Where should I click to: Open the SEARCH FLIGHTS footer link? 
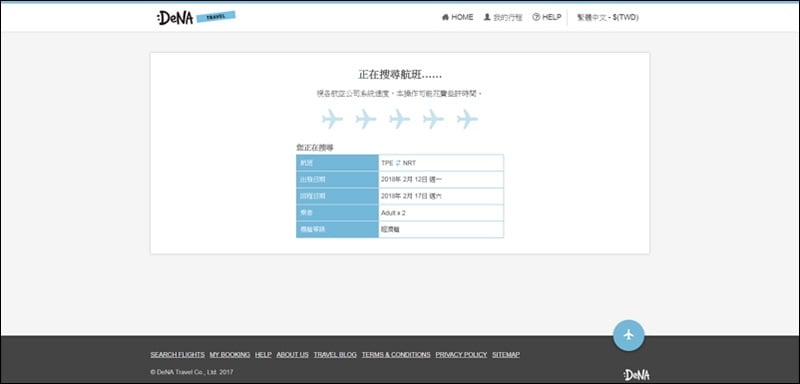click(x=178, y=354)
